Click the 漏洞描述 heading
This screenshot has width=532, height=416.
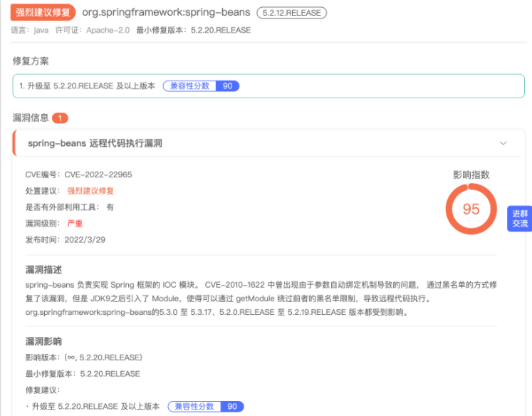(43, 270)
